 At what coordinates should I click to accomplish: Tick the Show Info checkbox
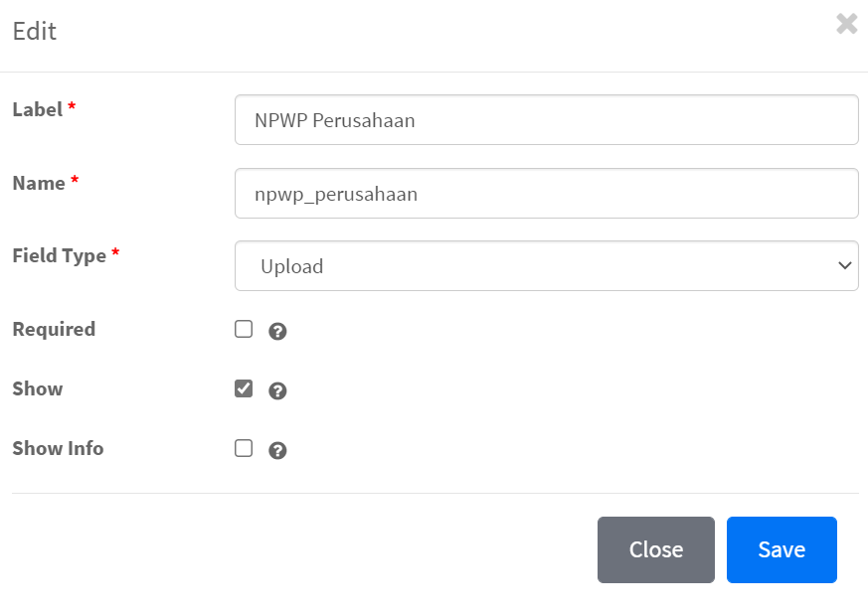(x=244, y=448)
